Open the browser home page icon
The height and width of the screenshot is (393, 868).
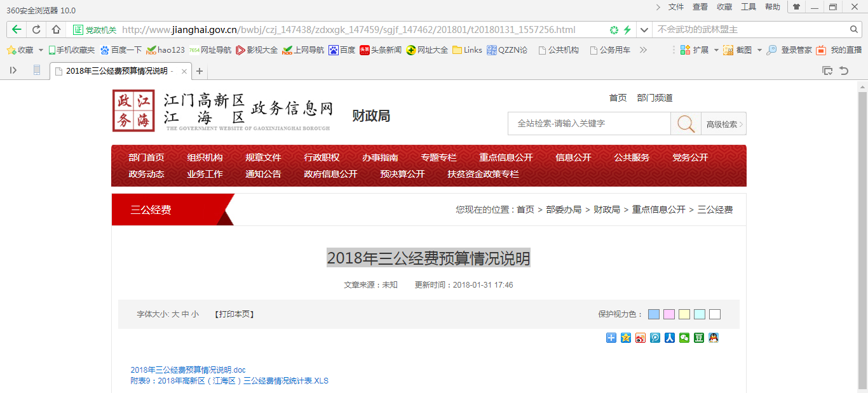56,29
